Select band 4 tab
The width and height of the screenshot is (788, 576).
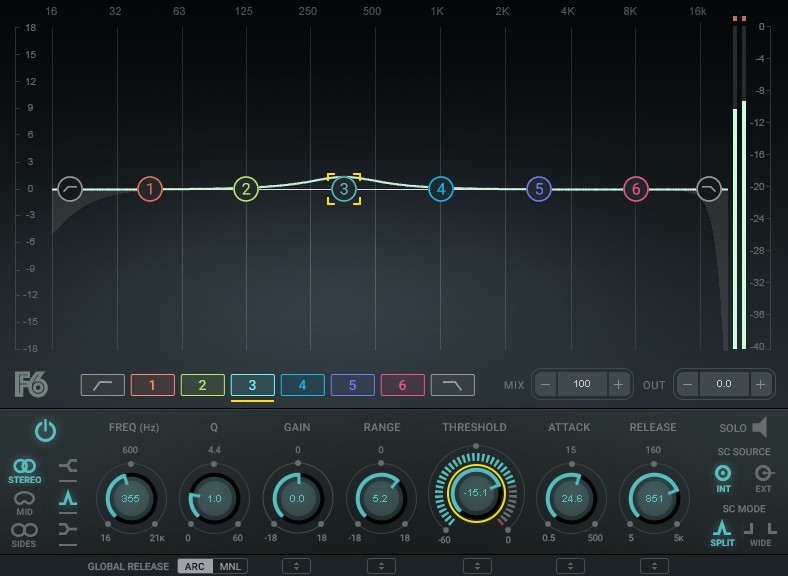click(302, 385)
